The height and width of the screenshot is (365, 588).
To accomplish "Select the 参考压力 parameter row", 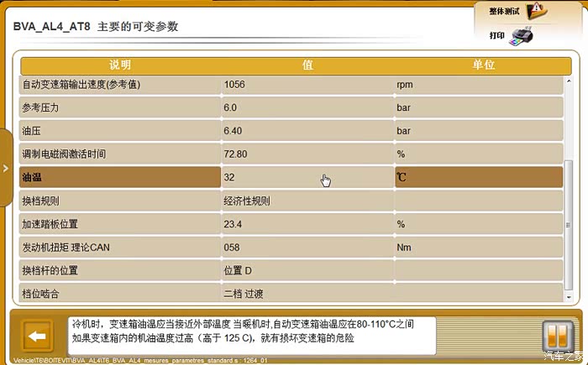I will tap(120, 108).
